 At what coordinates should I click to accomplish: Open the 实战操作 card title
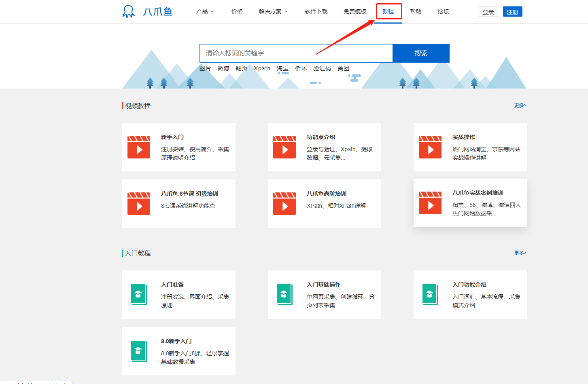click(x=464, y=137)
